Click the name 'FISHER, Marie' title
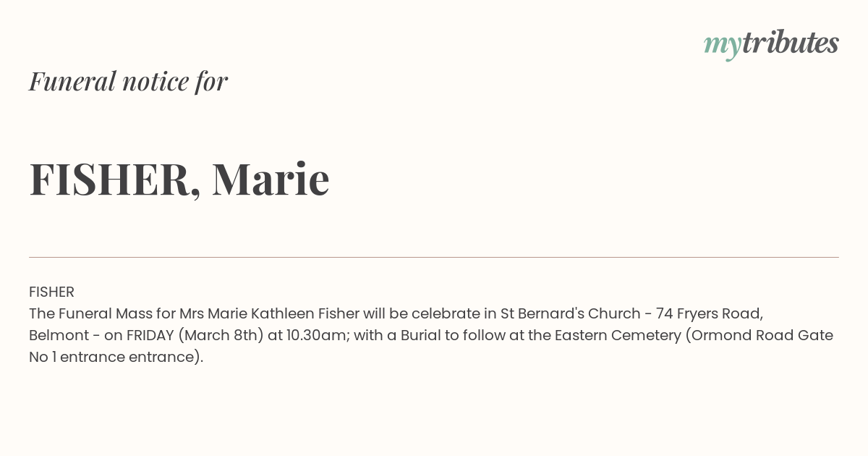The width and height of the screenshot is (868, 456). pyautogui.click(x=179, y=179)
